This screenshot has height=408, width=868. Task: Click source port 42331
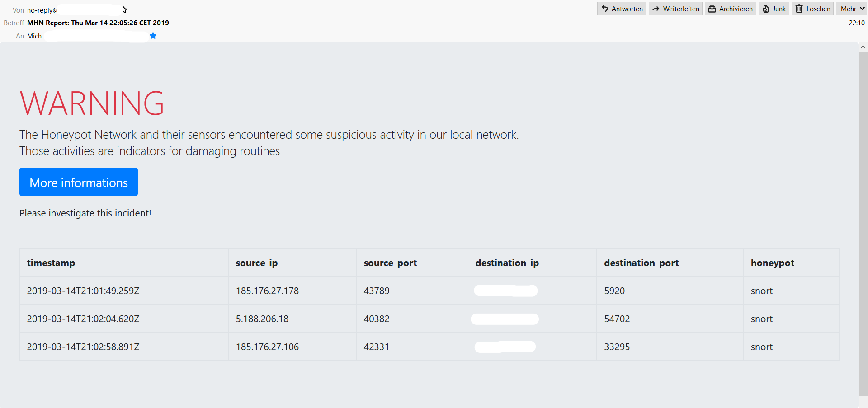(377, 347)
